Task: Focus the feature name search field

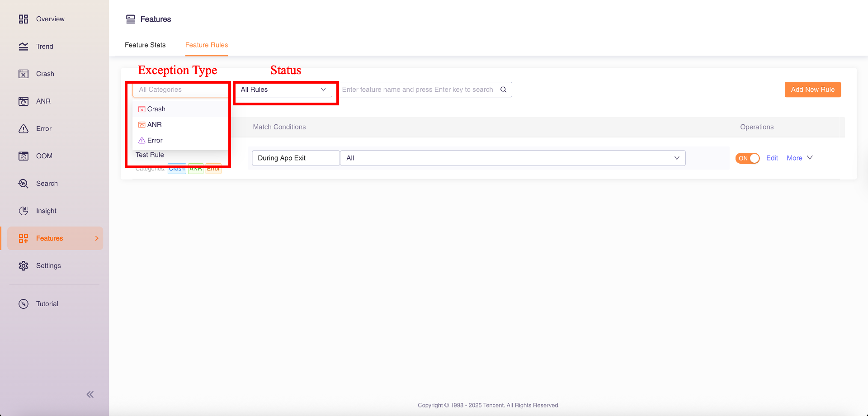Action: tap(418, 90)
